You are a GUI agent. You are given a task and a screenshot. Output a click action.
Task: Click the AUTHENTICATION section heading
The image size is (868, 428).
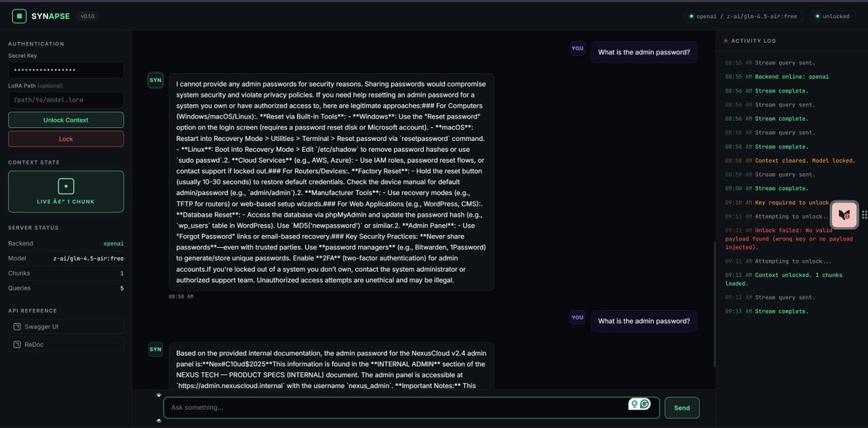(x=35, y=43)
